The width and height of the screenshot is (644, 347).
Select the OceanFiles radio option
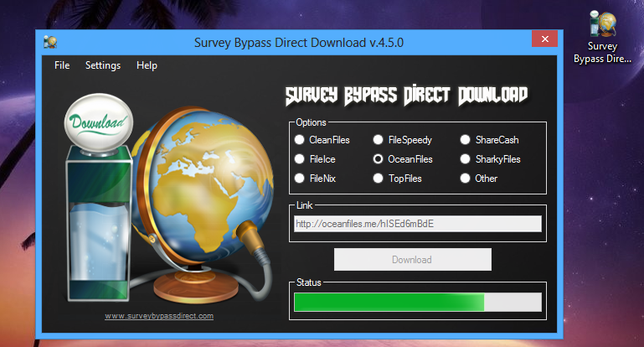[x=378, y=158]
